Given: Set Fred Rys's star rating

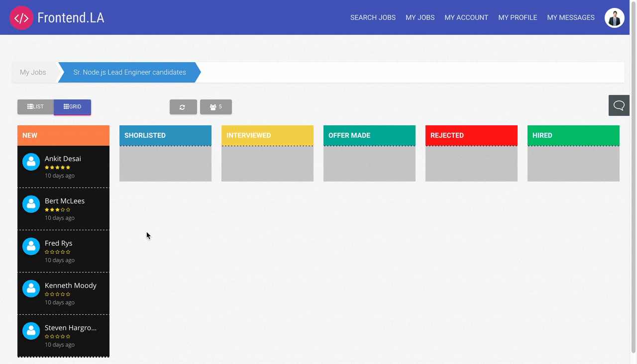Looking at the screenshot, I should [x=57, y=252].
